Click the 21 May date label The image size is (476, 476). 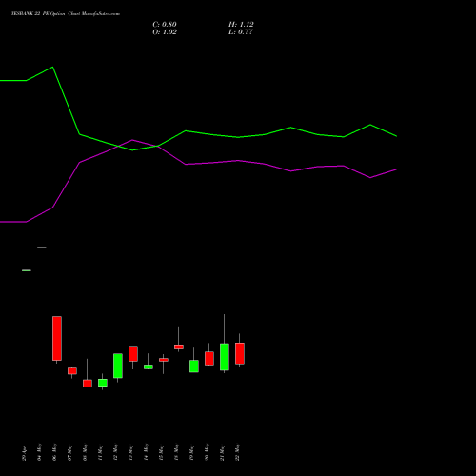click(x=223, y=452)
